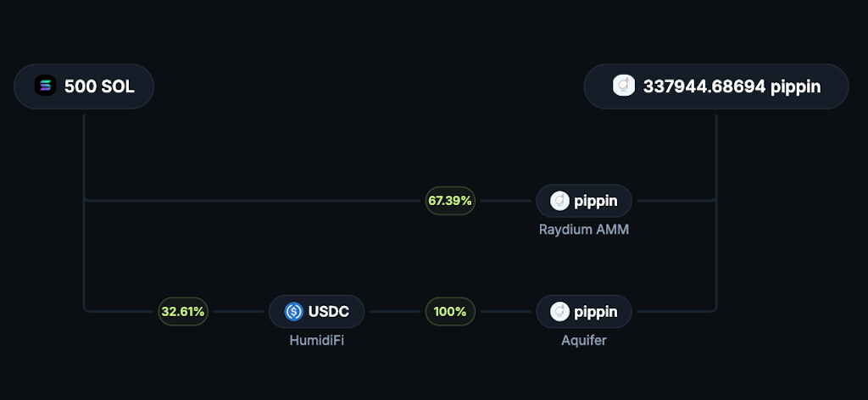Click the Aquifer exchange label
This screenshot has height=400, width=868.
click(583, 340)
